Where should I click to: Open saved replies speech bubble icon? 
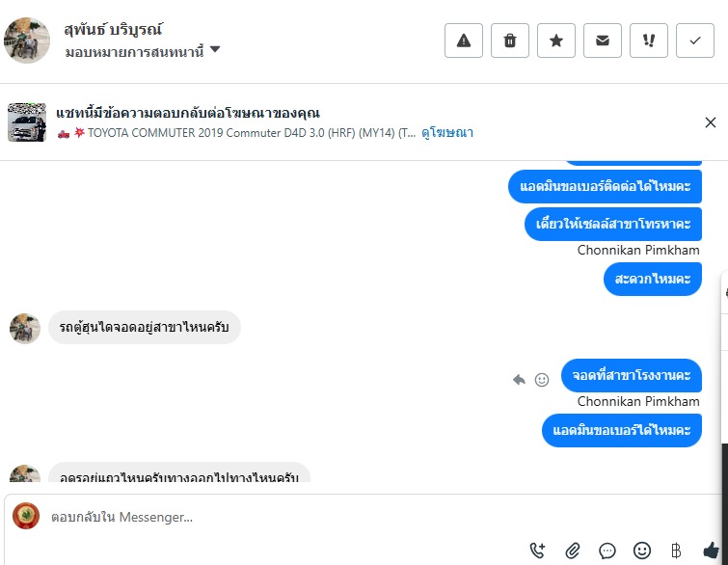607,551
